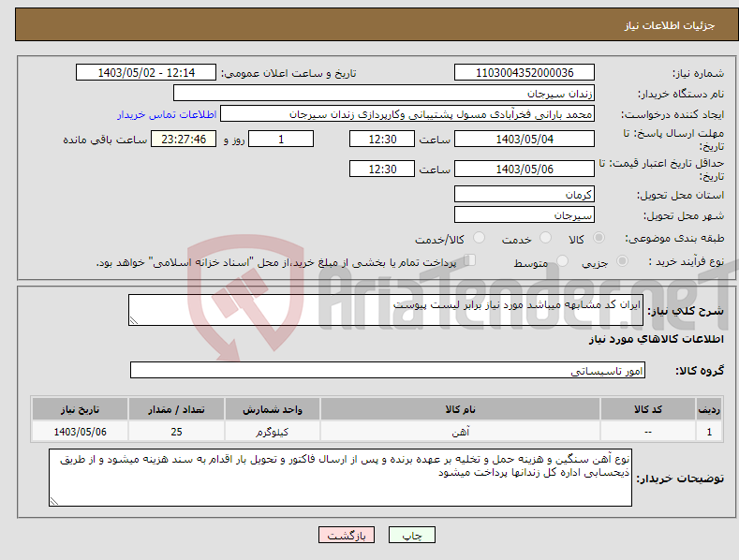Click the price validity time 12:30 field
739x560 pixels.
382,169
